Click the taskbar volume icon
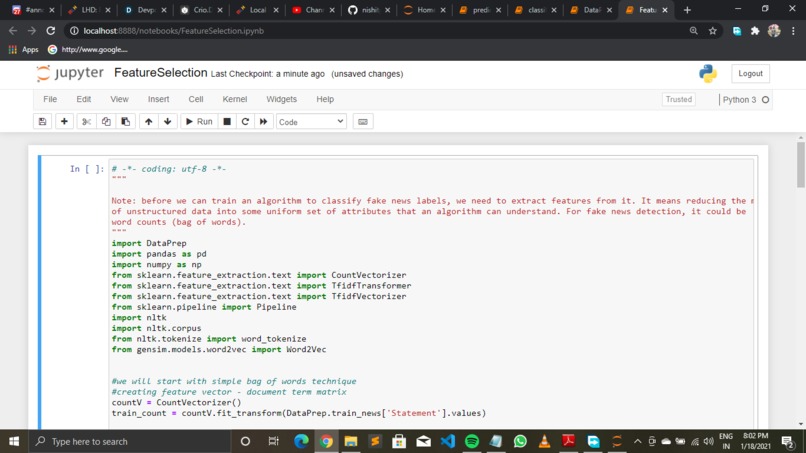Screen dimensions: 806x453 point(709,441)
